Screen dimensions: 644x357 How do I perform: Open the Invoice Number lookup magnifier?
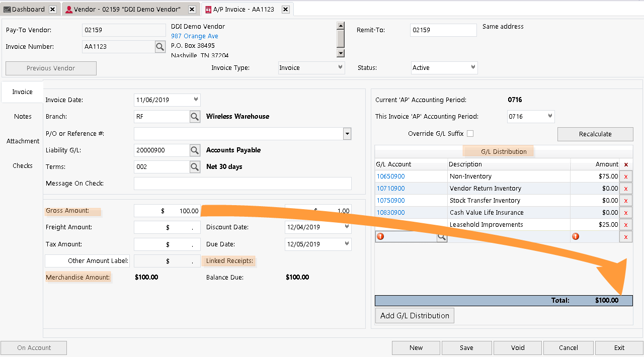(159, 46)
